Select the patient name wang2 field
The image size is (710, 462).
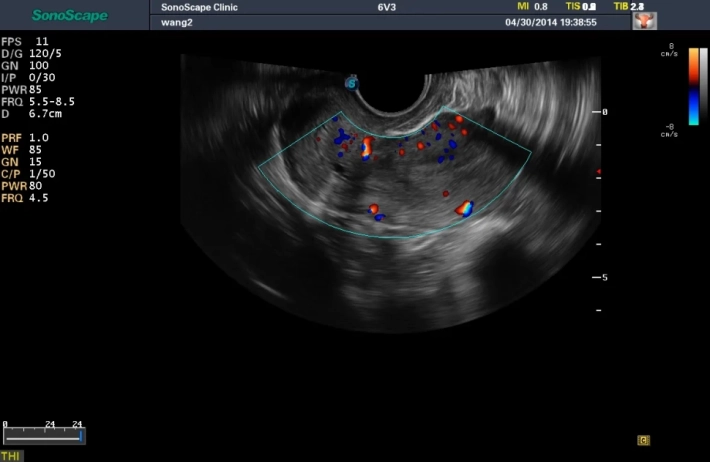point(175,21)
